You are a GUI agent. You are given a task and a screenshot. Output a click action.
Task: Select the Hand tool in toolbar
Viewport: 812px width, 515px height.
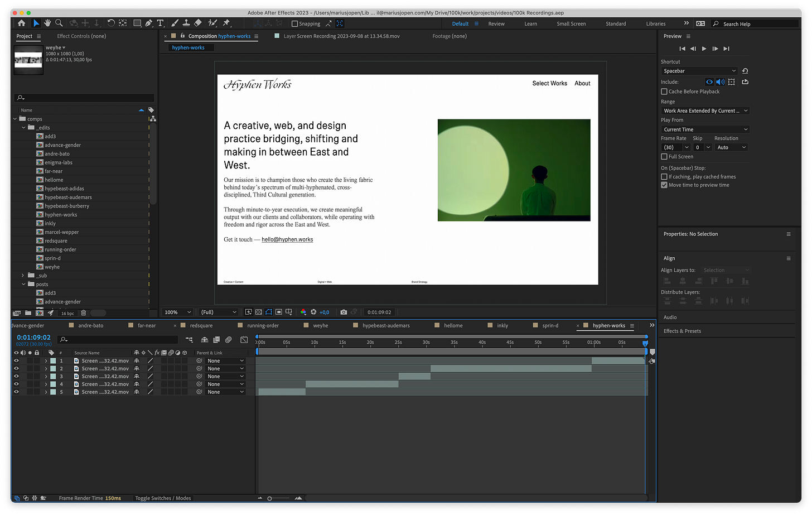coord(47,23)
